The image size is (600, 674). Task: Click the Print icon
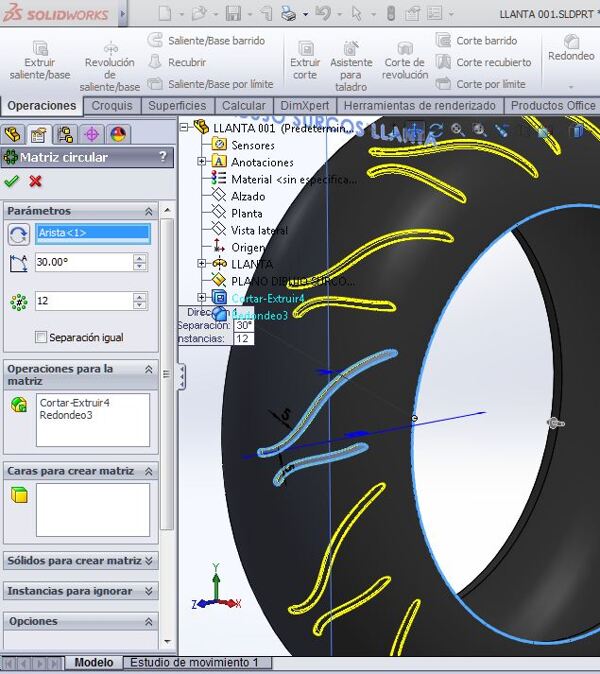289,14
